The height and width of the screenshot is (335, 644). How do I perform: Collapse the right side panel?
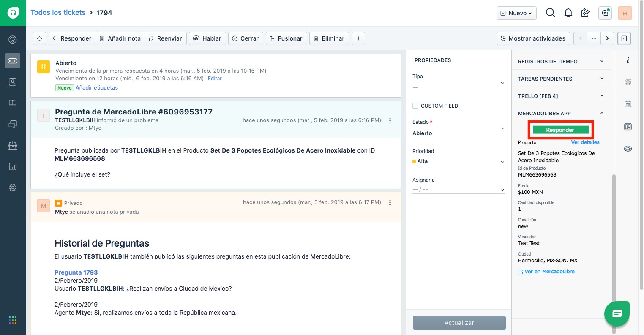(624, 38)
